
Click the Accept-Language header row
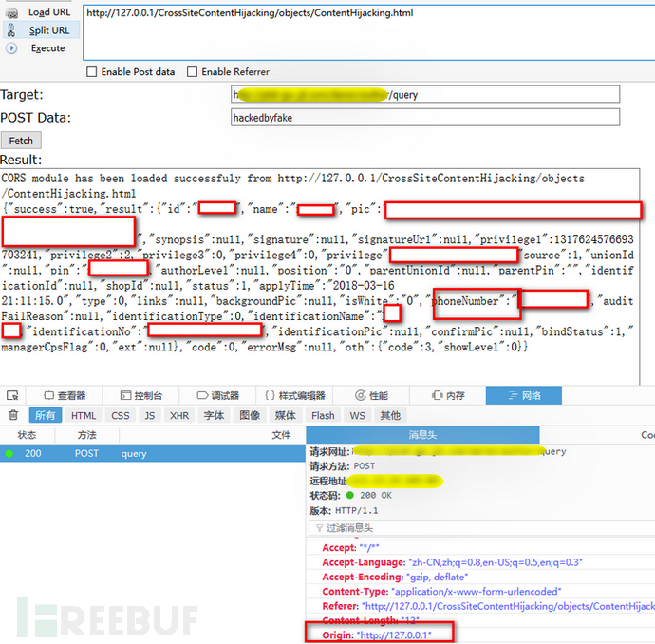(480, 562)
